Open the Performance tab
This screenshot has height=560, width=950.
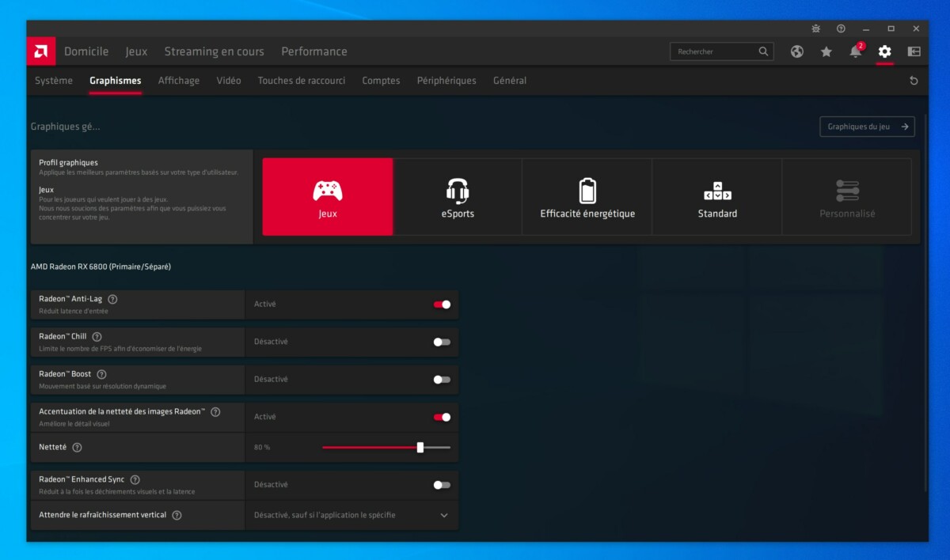coord(314,51)
